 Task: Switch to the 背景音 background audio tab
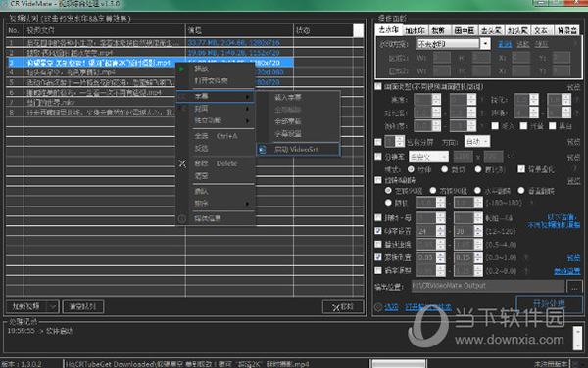[566, 30]
